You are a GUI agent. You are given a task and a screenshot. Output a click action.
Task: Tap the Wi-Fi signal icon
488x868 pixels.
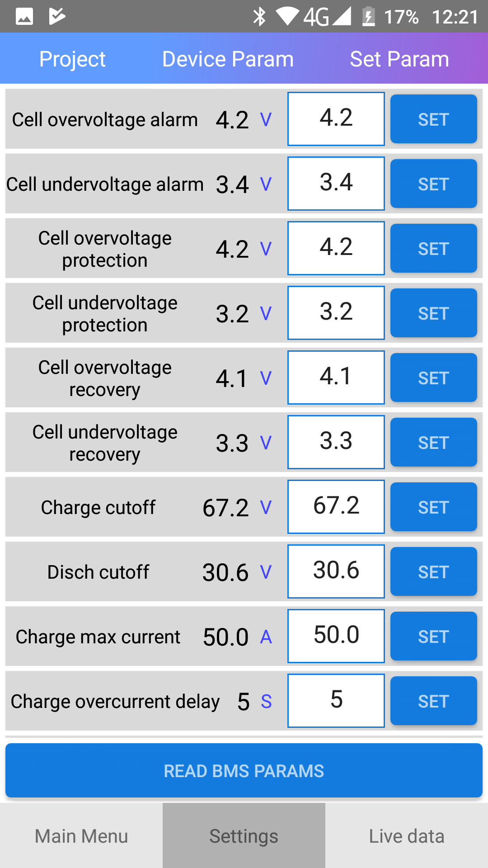(x=287, y=17)
